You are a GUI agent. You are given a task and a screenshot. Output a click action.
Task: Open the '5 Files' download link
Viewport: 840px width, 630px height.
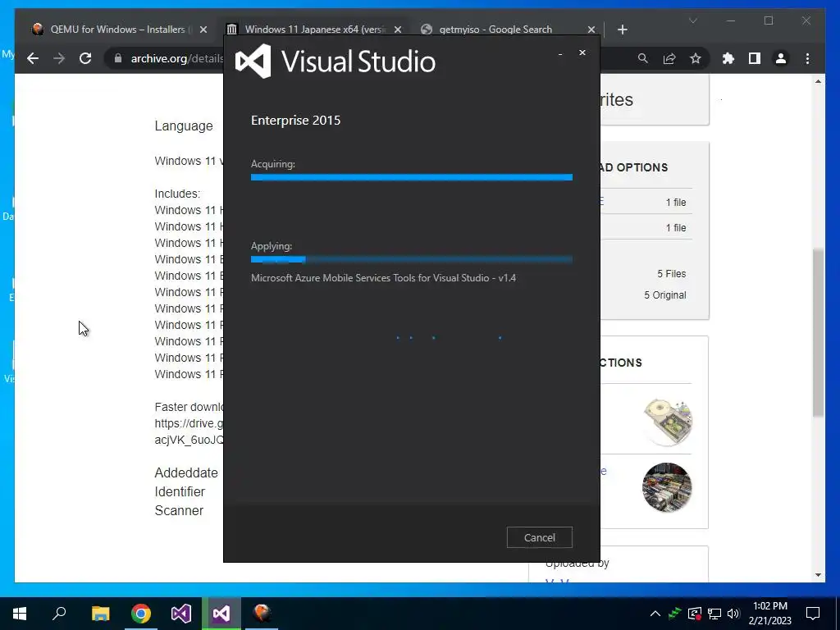[671, 274]
